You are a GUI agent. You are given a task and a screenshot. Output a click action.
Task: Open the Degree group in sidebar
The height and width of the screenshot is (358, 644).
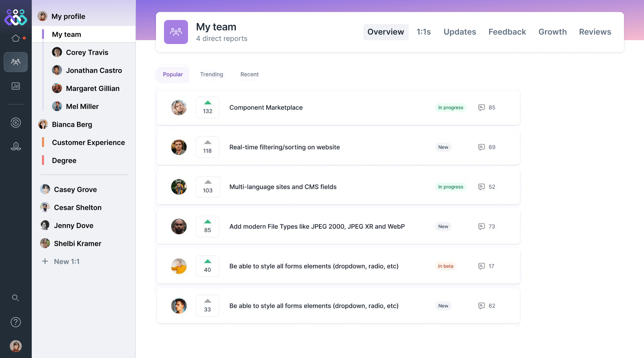(64, 160)
